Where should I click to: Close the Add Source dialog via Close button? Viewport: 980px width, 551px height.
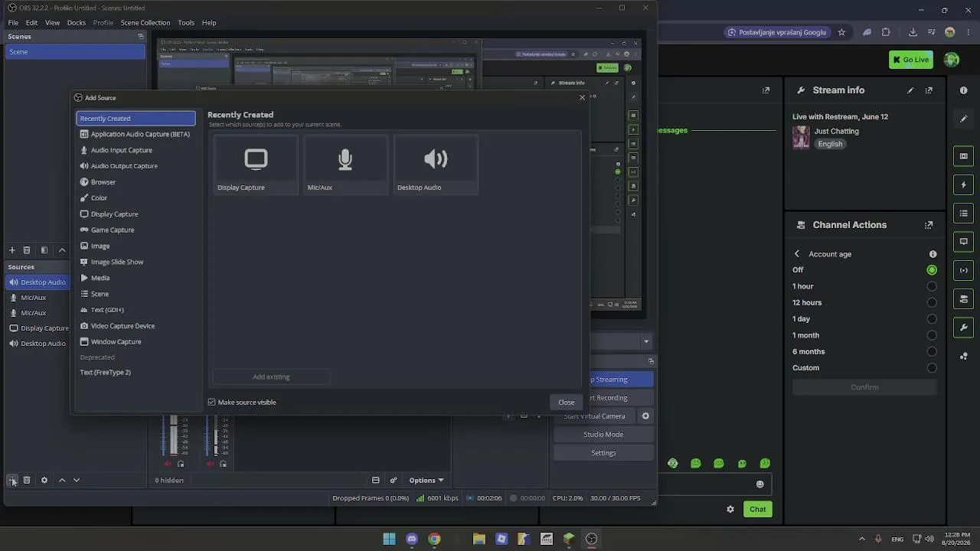pyautogui.click(x=567, y=403)
